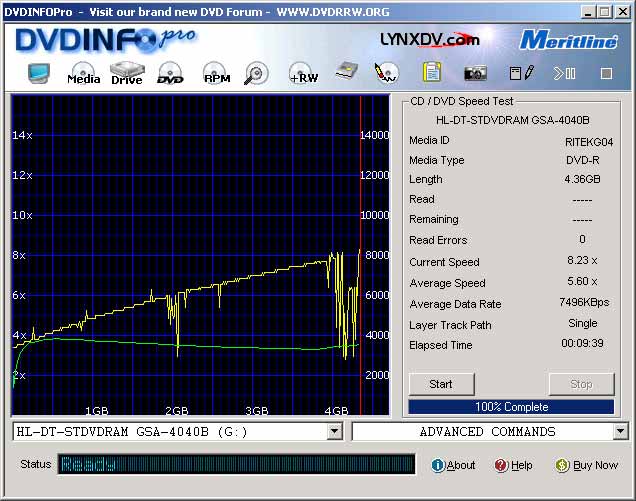636x501 pixels.
Task: Click the Length value 4.36GB
Action: pyautogui.click(x=582, y=179)
